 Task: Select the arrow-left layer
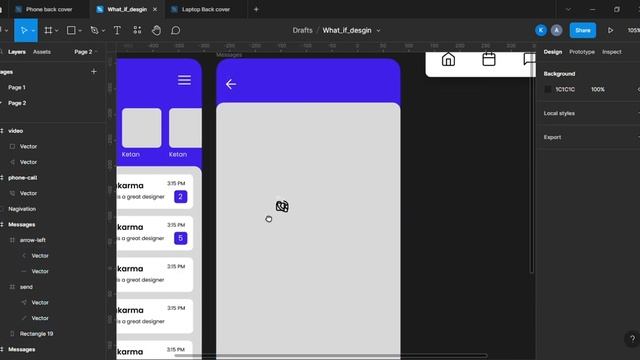click(x=33, y=240)
